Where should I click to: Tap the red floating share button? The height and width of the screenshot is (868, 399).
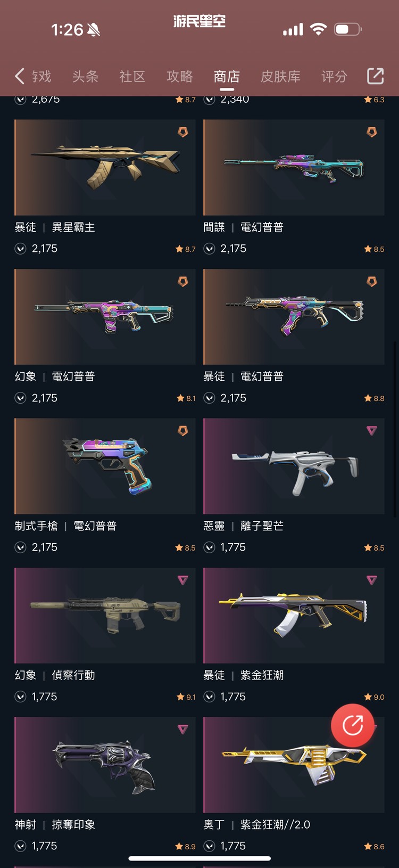tap(353, 725)
